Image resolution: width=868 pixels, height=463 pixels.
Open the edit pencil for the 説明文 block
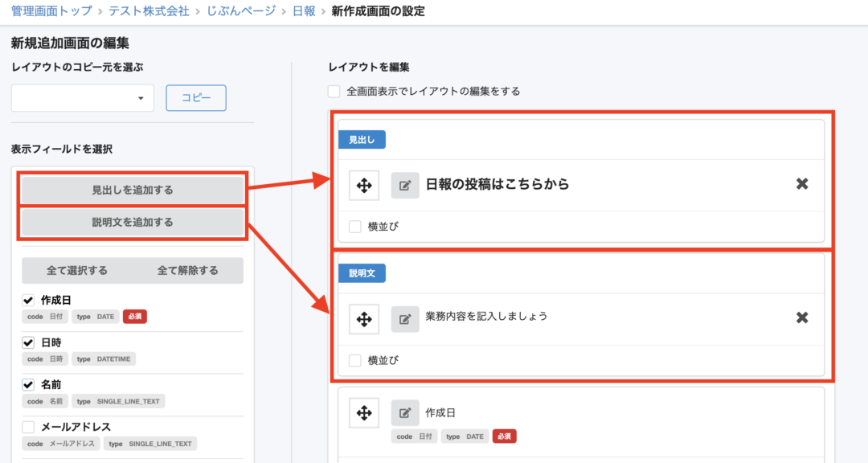coord(404,319)
